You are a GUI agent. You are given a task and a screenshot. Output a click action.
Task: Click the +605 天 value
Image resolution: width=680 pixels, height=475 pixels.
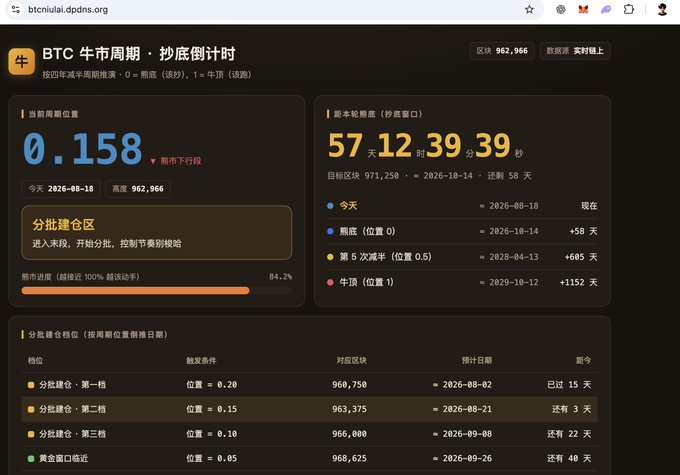point(581,257)
